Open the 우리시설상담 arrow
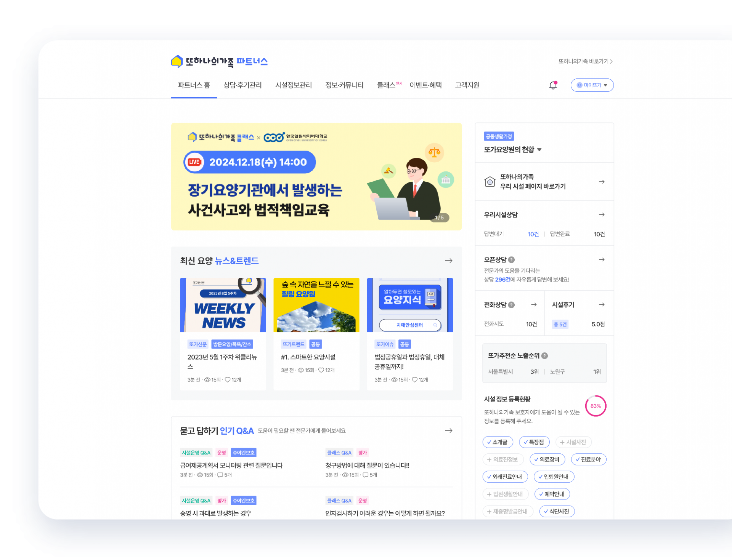This screenshot has height=560, width=732. point(602,214)
